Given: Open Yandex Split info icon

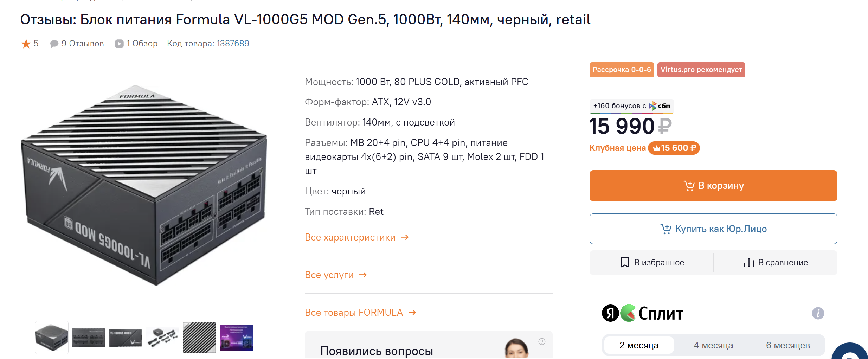Looking at the screenshot, I should [x=818, y=313].
